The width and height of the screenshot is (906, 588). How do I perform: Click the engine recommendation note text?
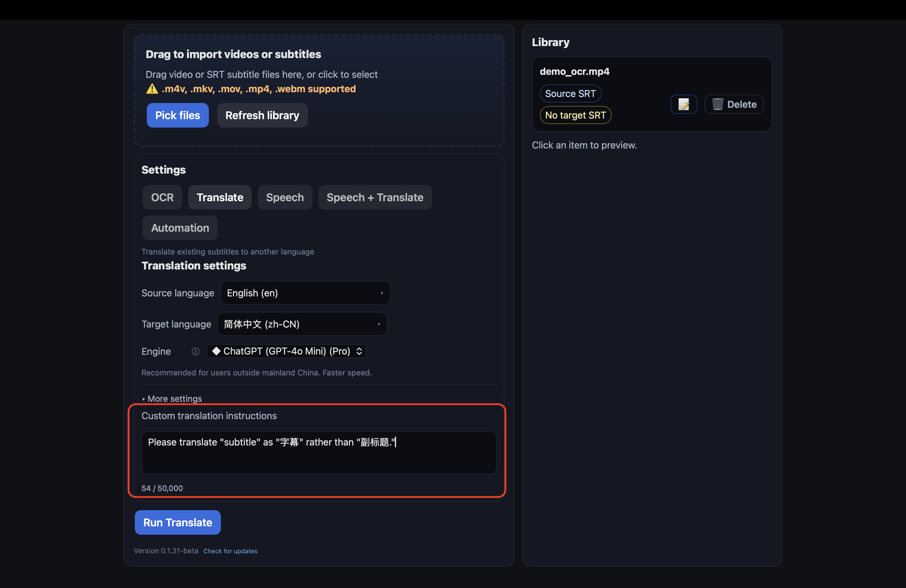pos(256,373)
